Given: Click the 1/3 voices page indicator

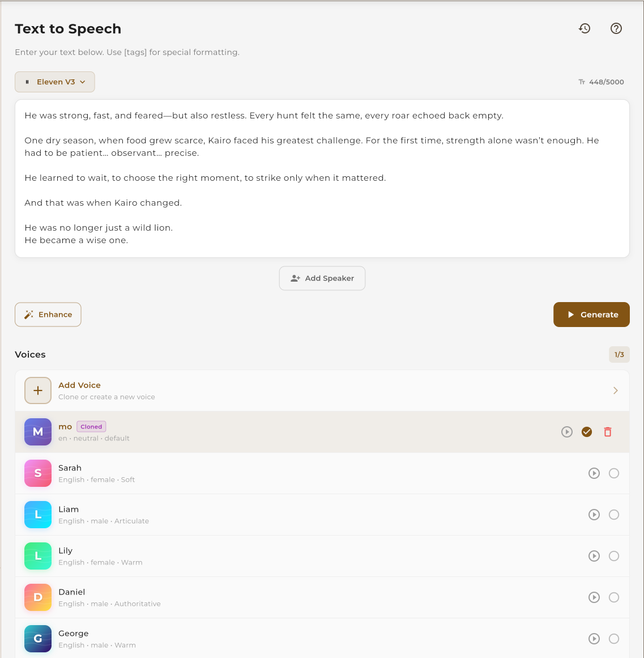Looking at the screenshot, I should pos(619,355).
